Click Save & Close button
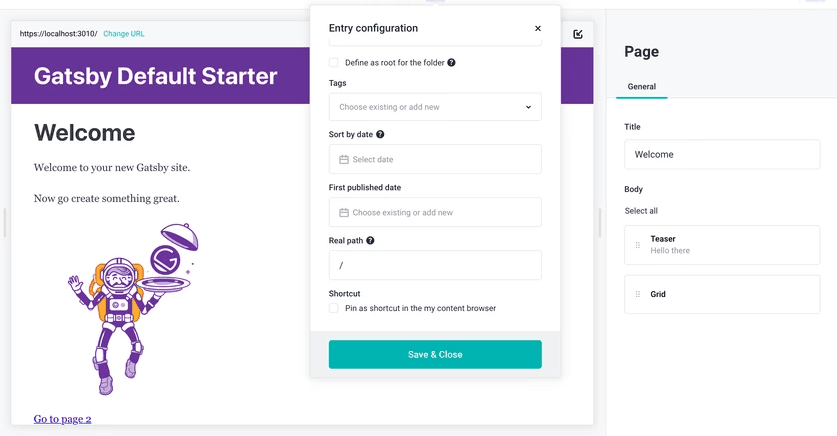Viewport: 837px width, 436px height. click(435, 354)
